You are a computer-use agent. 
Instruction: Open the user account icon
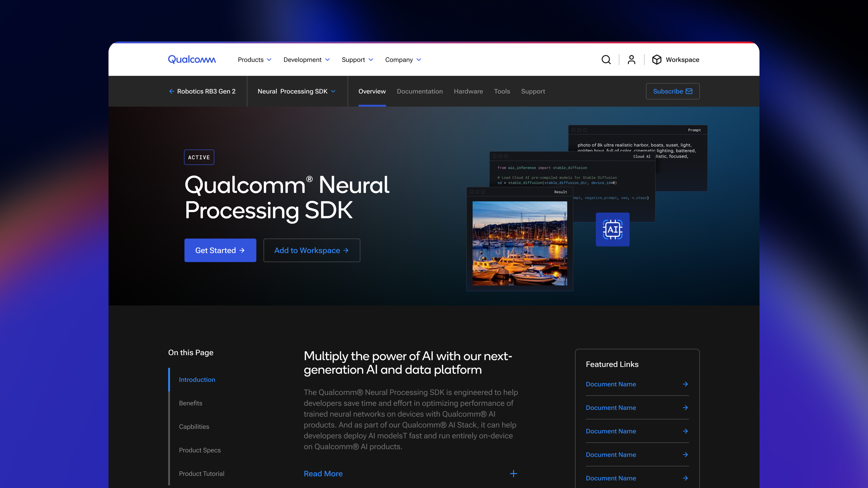(x=631, y=60)
